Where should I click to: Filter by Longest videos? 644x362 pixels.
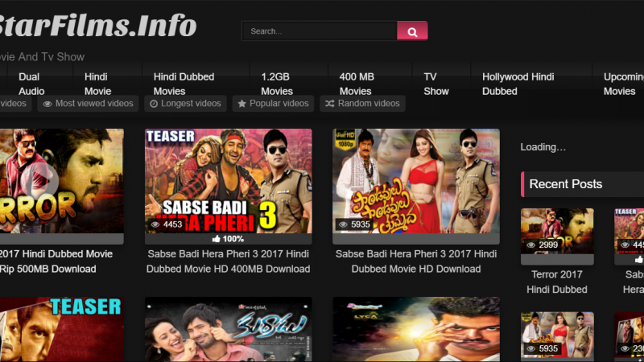click(185, 104)
